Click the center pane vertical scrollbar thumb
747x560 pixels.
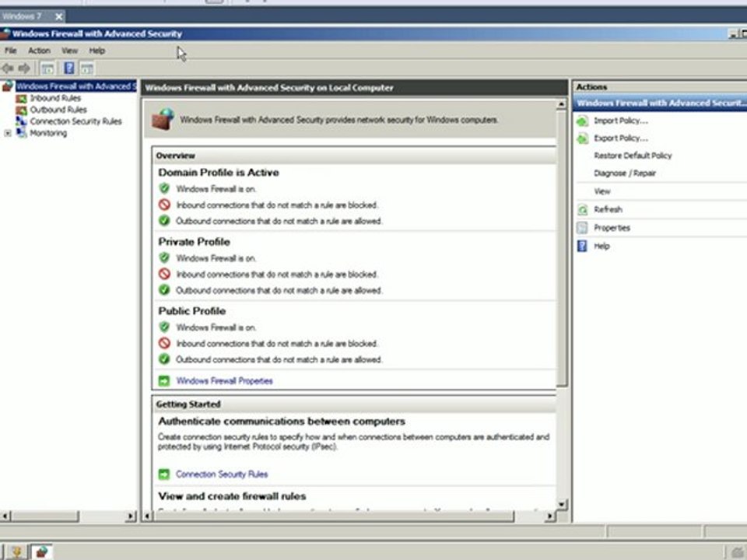click(562, 247)
